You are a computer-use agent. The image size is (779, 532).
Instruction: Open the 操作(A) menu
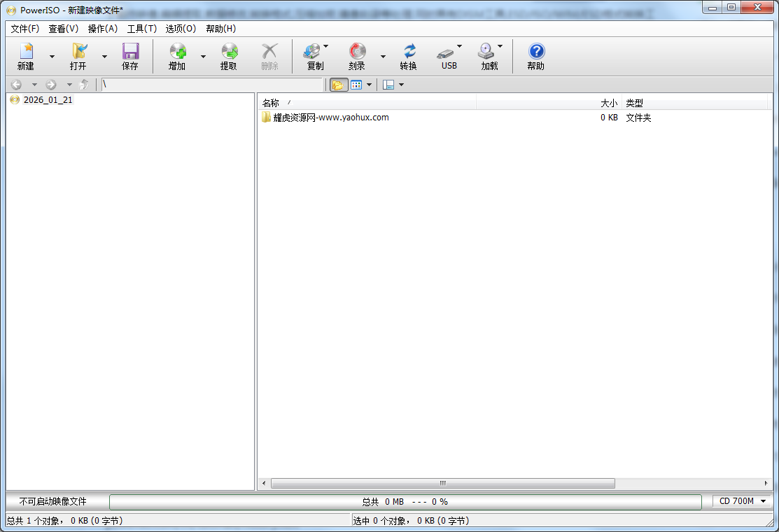[103, 29]
